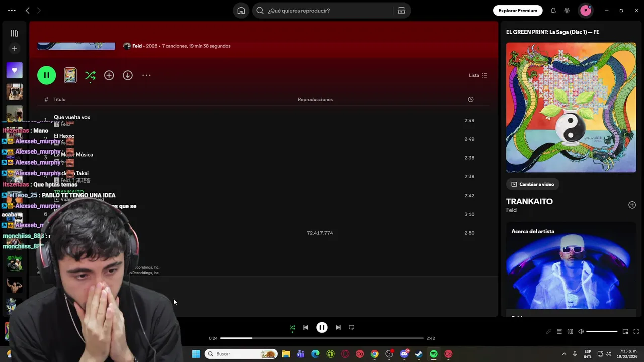Open Microsoft Edge from taskbar
Image resolution: width=644 pixels, height=362 pixels.
315,354
